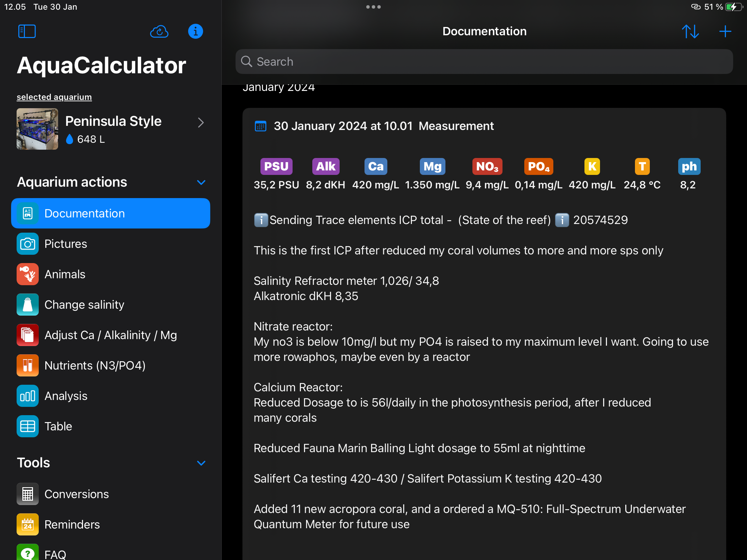This screenshot has width=747, height=560.
Task: Open the Animals section
Action: [x=65, y=274]
